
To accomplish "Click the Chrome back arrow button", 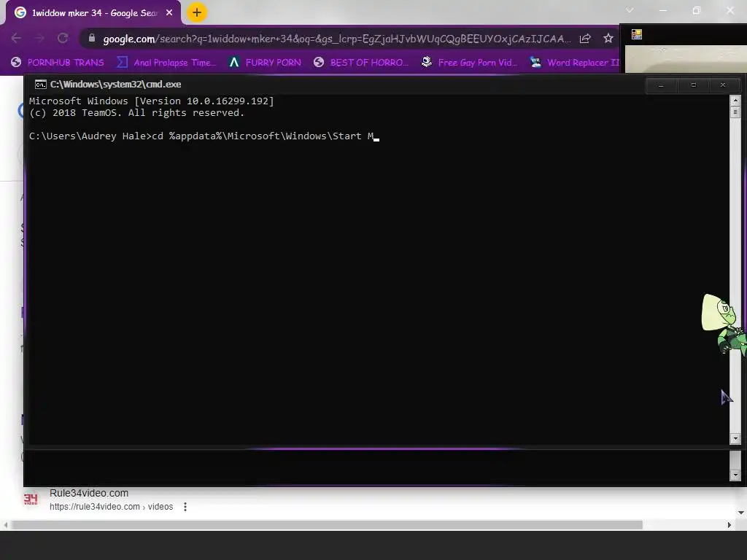I will click(16, 38).
